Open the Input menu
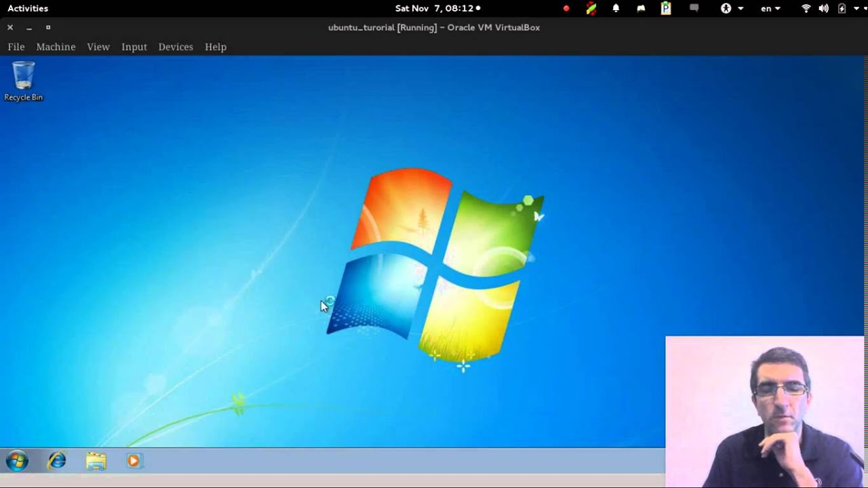The width and height of the screenshot is (868, 488). (134, 47)
